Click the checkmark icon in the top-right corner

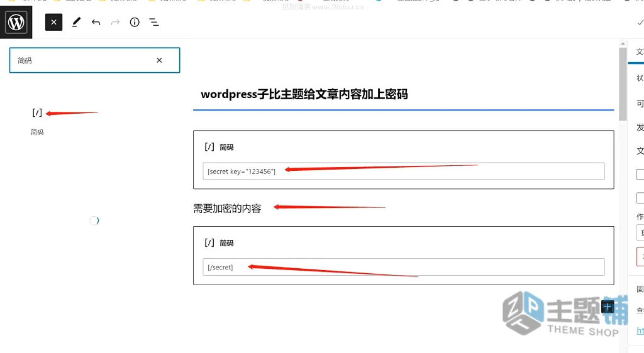(640, 22)
